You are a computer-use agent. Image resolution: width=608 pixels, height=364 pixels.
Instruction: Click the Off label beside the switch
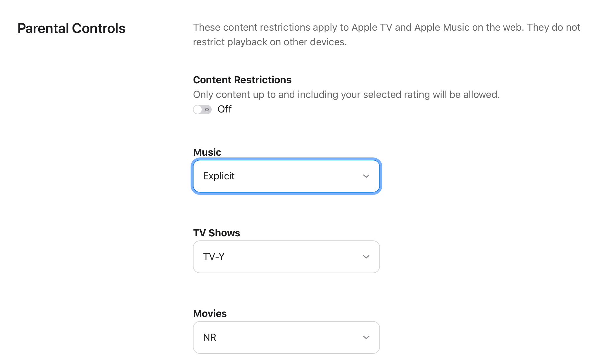224,109
